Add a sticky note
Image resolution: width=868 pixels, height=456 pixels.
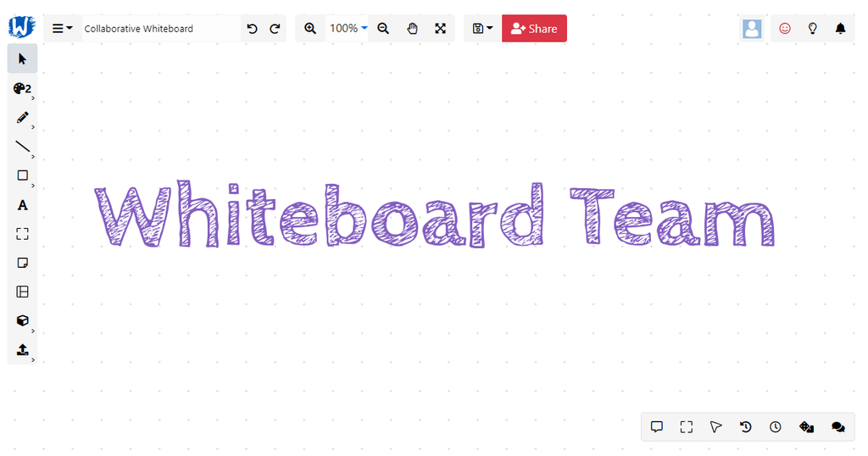22,263
